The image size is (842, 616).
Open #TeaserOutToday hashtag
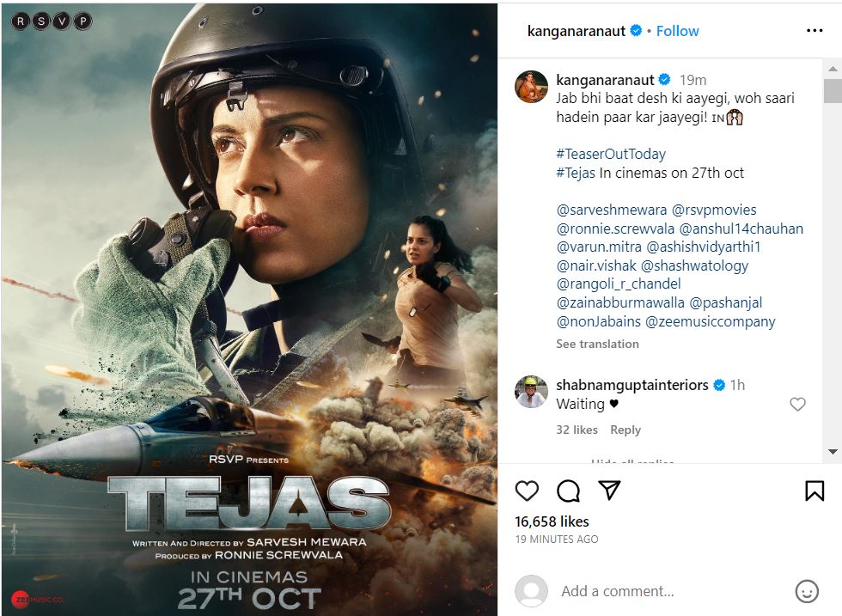[611, 154]
